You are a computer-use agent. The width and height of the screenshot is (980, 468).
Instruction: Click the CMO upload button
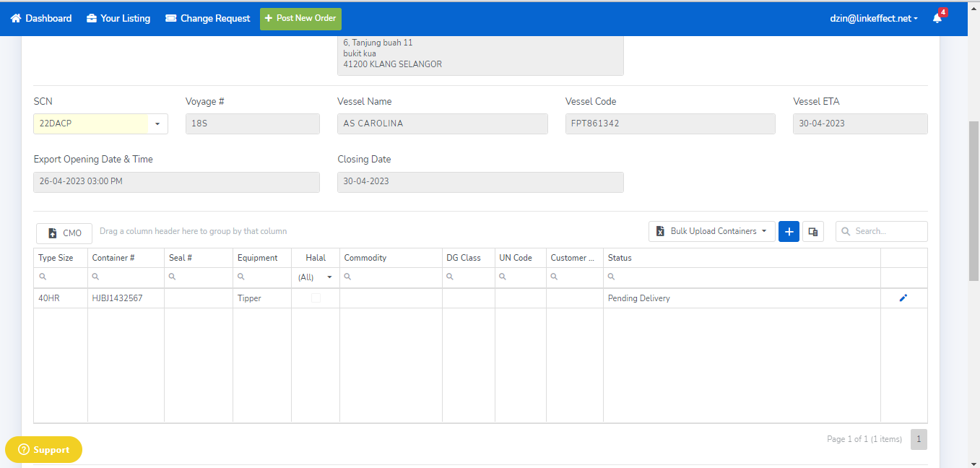tap(64, 233)
